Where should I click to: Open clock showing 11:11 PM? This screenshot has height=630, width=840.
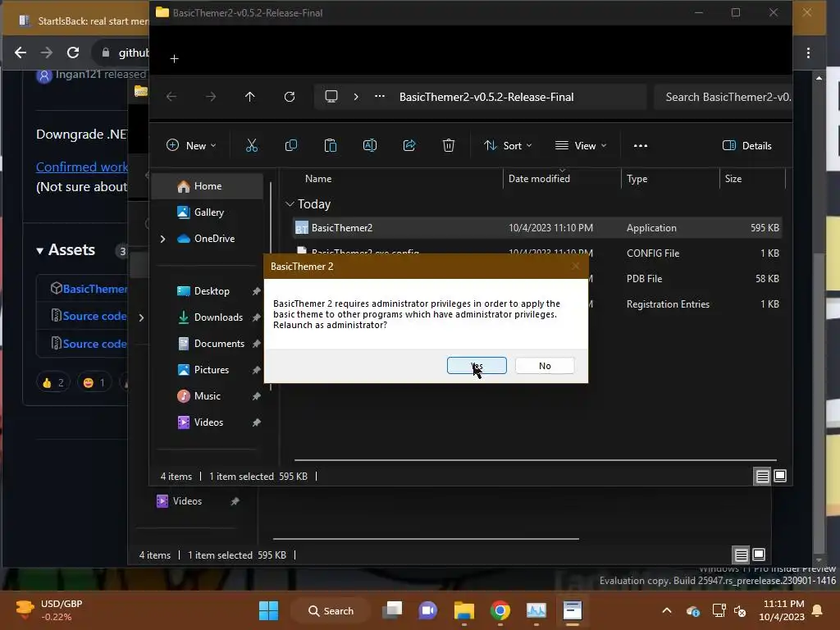(x=782, y=610)
